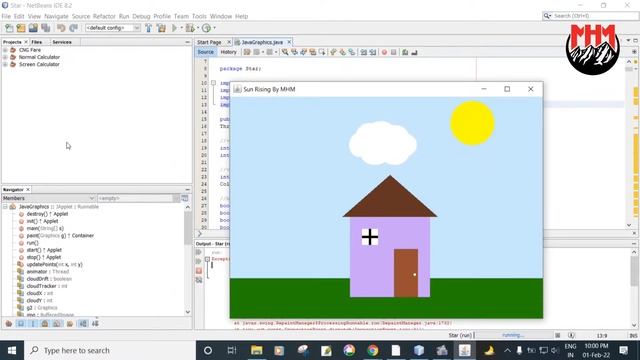Click the Toggle Rectangular Selection icon

(x=322, y=52)
